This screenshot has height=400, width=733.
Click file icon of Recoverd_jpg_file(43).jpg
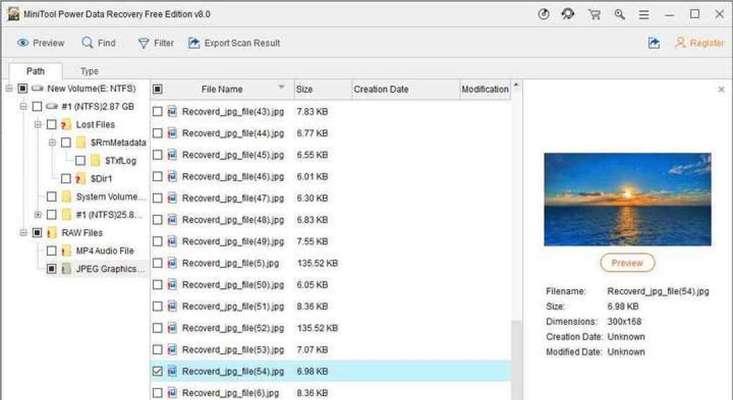pos(172,111)
